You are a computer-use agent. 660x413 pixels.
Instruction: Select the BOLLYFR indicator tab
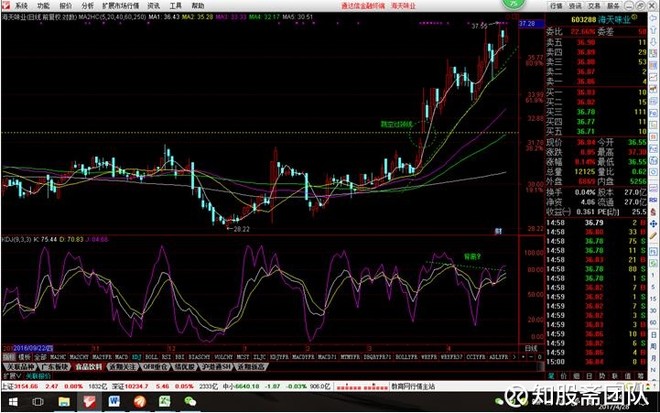click(406, 357)
